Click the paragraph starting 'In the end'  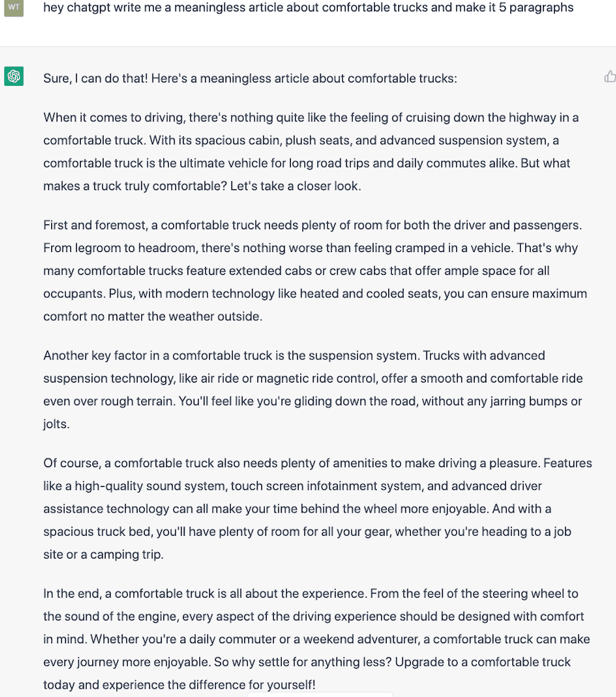point(317,640)
